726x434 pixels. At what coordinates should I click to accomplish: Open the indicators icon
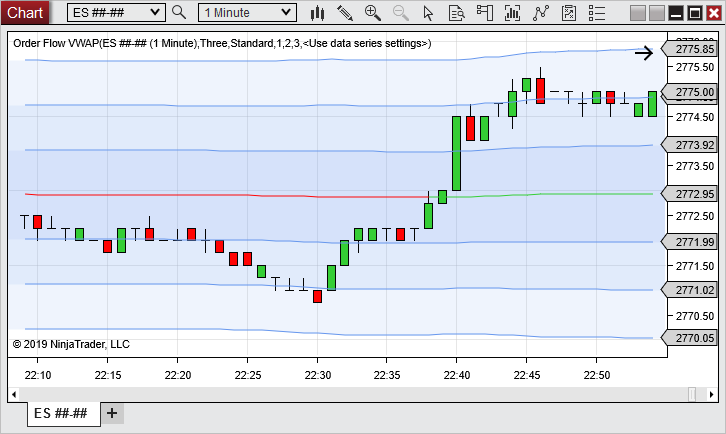pos(514,13)
